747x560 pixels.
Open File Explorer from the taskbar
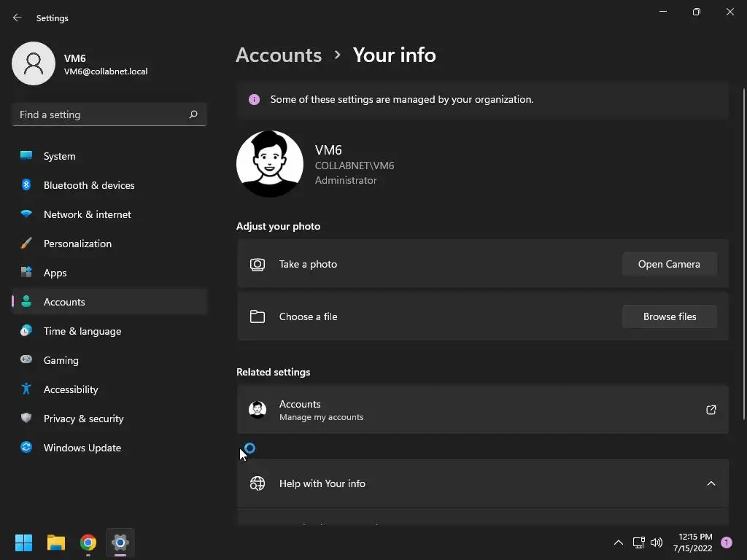point(56,542)
